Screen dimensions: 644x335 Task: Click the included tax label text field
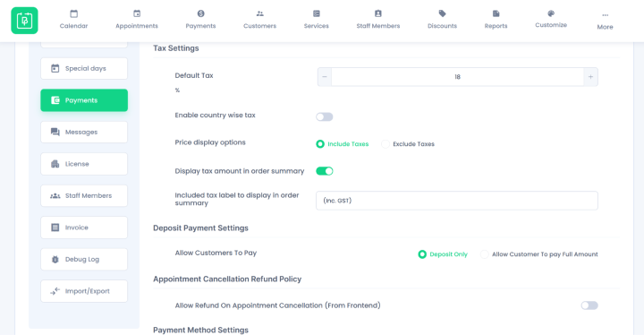pos(457,201)
